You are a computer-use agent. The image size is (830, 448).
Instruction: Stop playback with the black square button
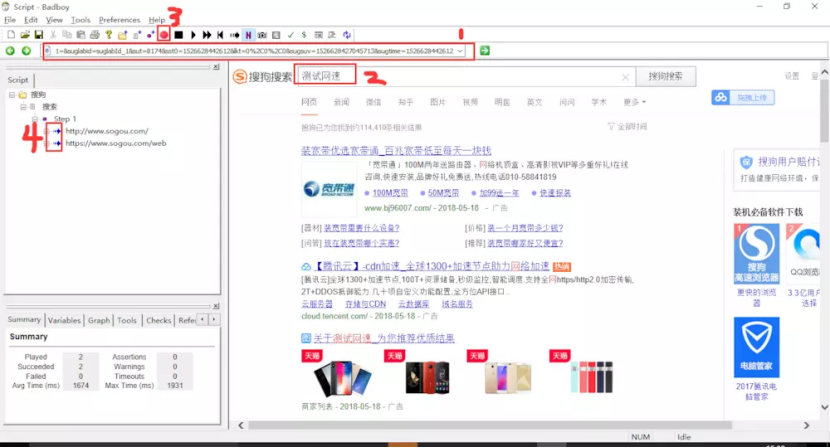[x=178, y=35]
